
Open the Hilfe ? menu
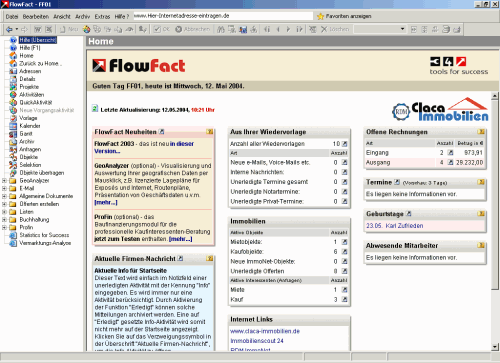[x=122, y=16]
